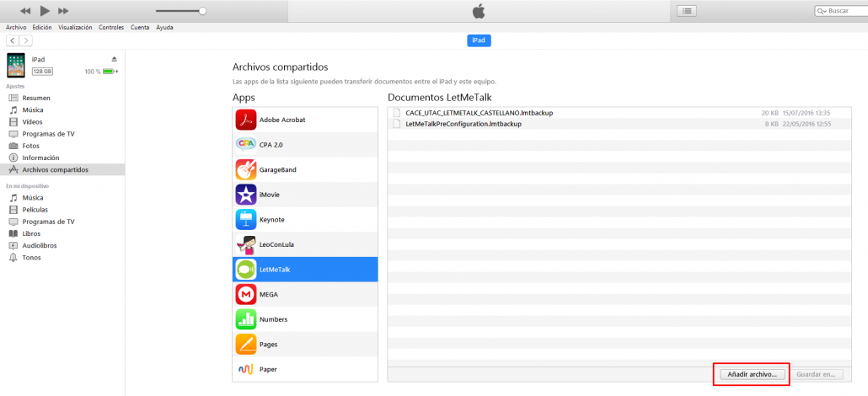The width and height of the screenshot is (868, 396).
Task: Open the list view icon near search
Action: 687,11
